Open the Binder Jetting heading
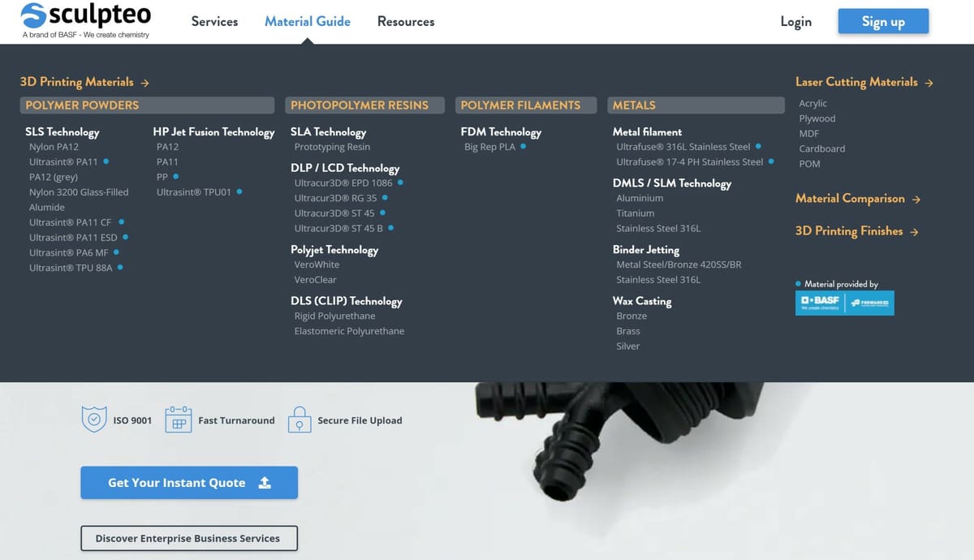Viewport: 974px width, 560px height. click(646, 250)
